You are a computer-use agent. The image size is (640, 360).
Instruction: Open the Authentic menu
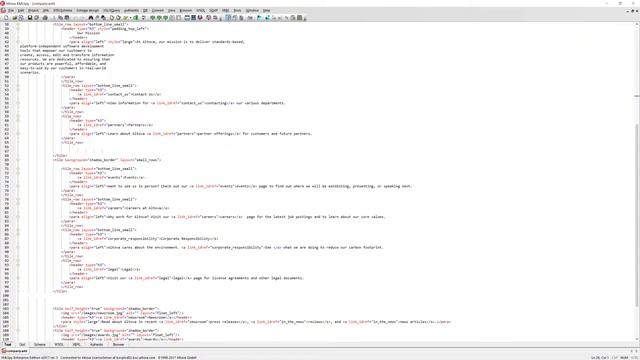coord(131,10)
